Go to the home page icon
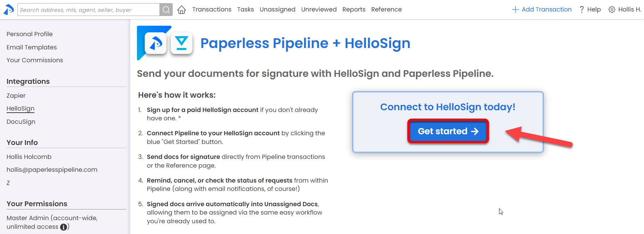Image resolution: width=644 pixels, height=234 pixels. point(181,10)
